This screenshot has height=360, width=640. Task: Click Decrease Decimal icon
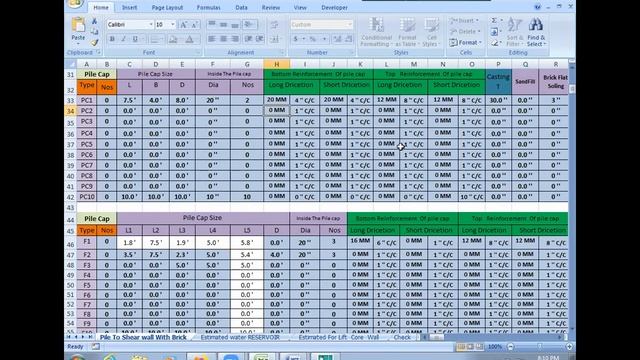tap(349, 39)
